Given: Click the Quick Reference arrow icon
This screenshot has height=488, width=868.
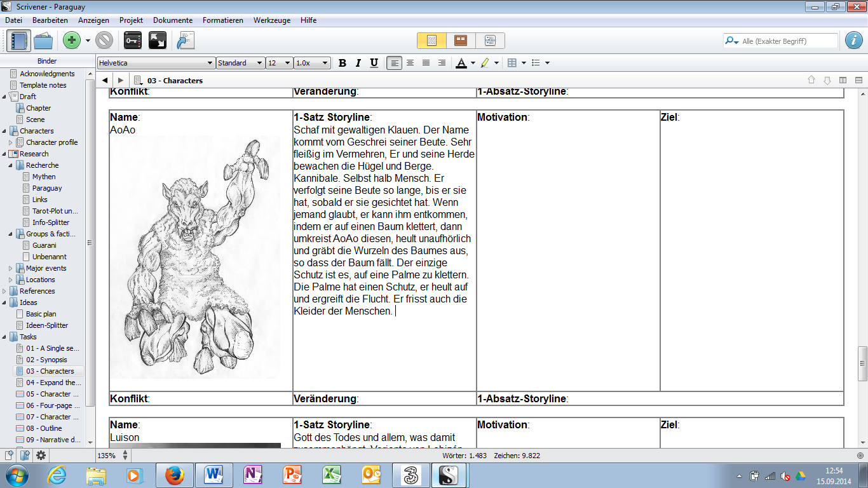Looking at the screenshot, I should point(186,41).
